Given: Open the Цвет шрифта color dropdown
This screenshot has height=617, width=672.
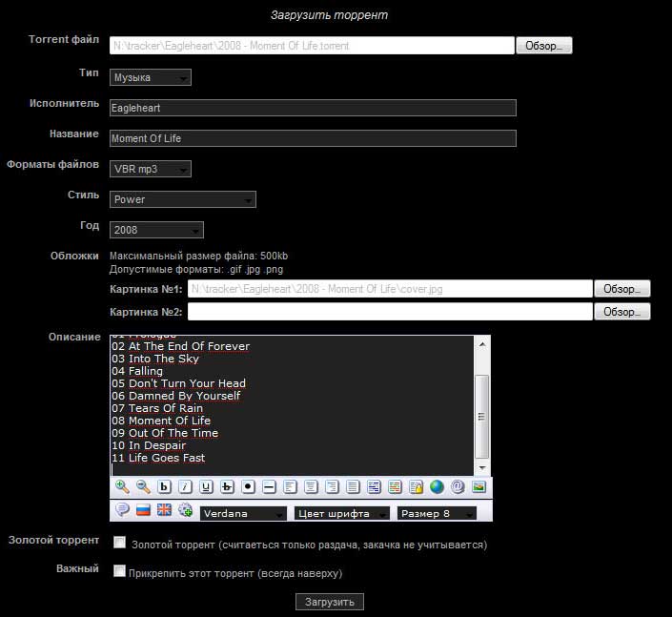Looking at the screenshot, I should coord(342,513).
